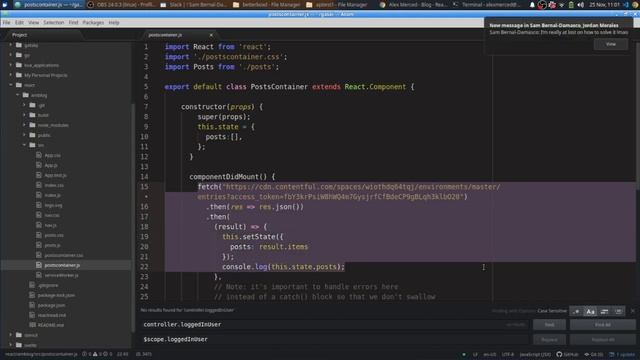
Task: Click the posts.js file icon
Action: 39,245
